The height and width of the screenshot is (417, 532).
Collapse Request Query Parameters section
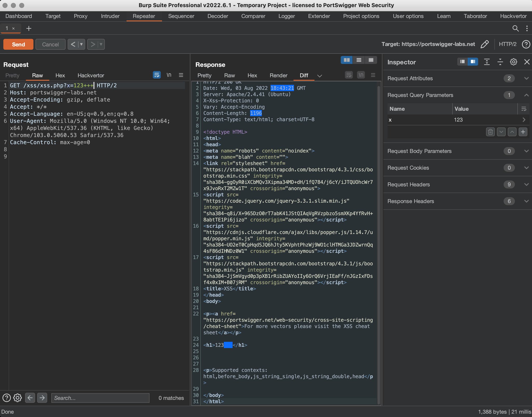[x=526, y=95]
